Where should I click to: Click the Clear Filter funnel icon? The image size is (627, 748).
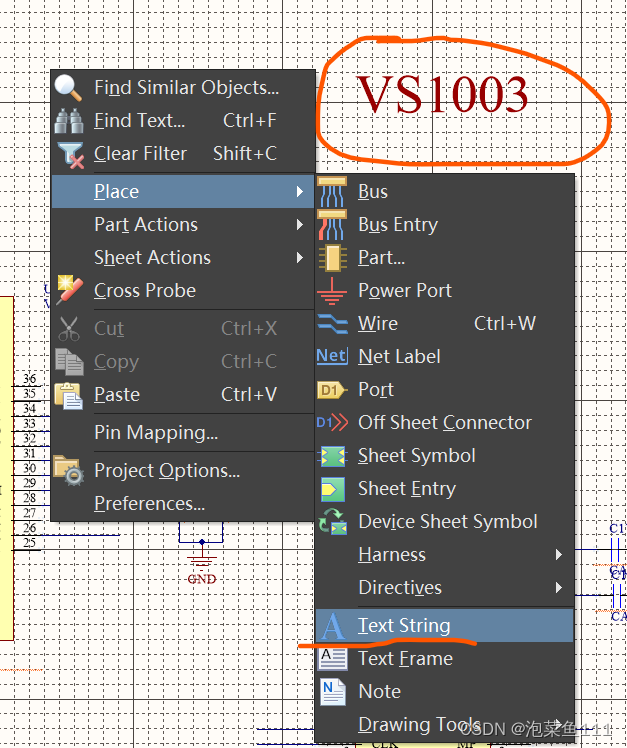pyautogui.click(x=71, y=155)
